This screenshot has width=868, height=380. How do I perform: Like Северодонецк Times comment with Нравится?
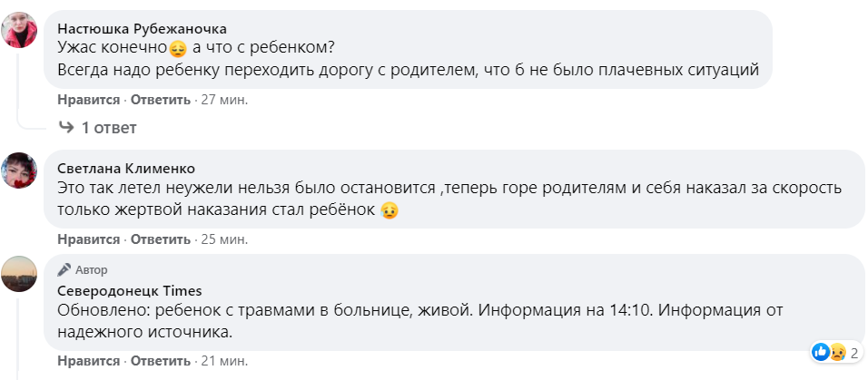tap(88, 362)
